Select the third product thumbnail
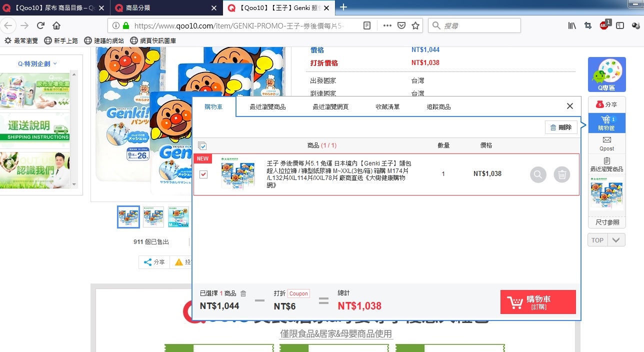 tap(178, 216)
